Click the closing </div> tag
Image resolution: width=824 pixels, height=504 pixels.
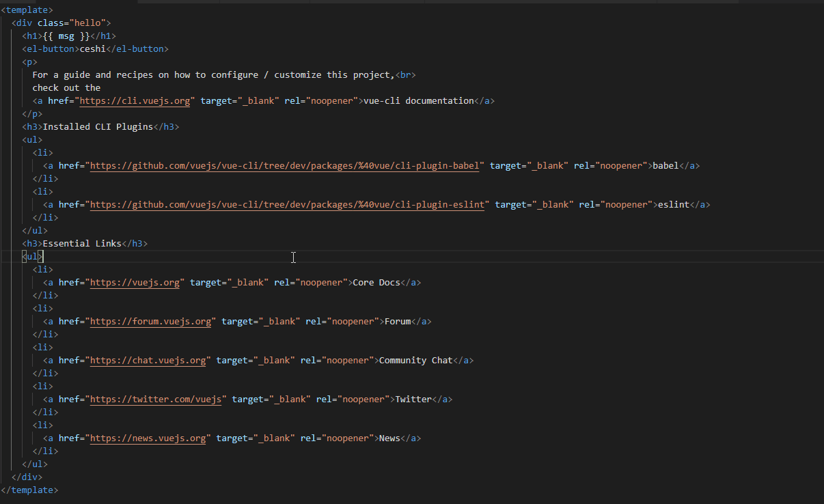27,477
